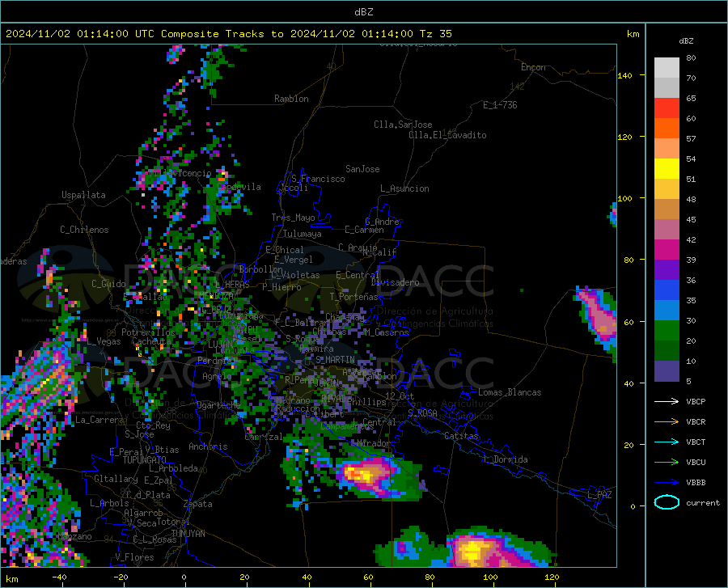Pick the green 20-30 dBZ swatch
728x588 pixels.
coord(667,331)
